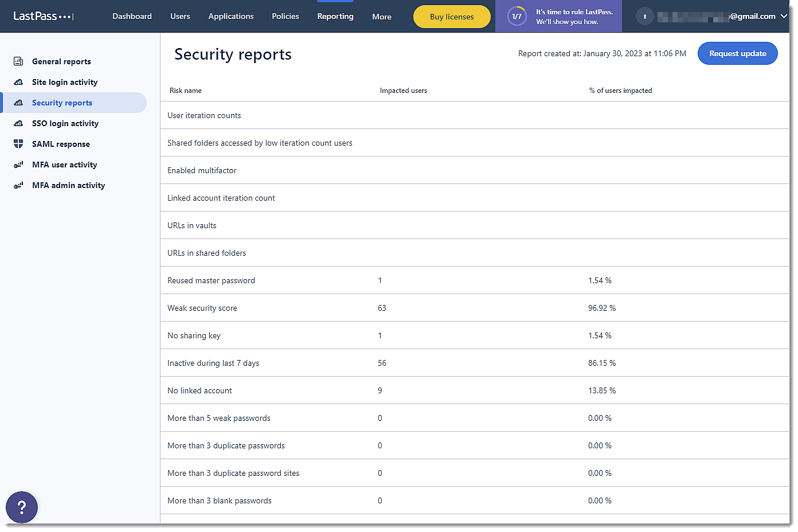Click the Site login activity chart icon
This screenshot has width=798, height=532.
[x=18, y=82]
